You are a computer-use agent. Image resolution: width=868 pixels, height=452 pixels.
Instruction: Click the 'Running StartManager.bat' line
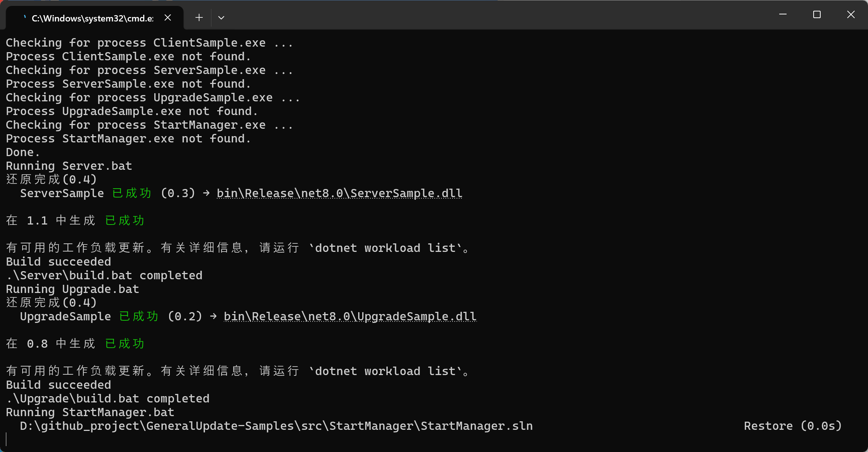pyautogui.click(x=90, y=412)
